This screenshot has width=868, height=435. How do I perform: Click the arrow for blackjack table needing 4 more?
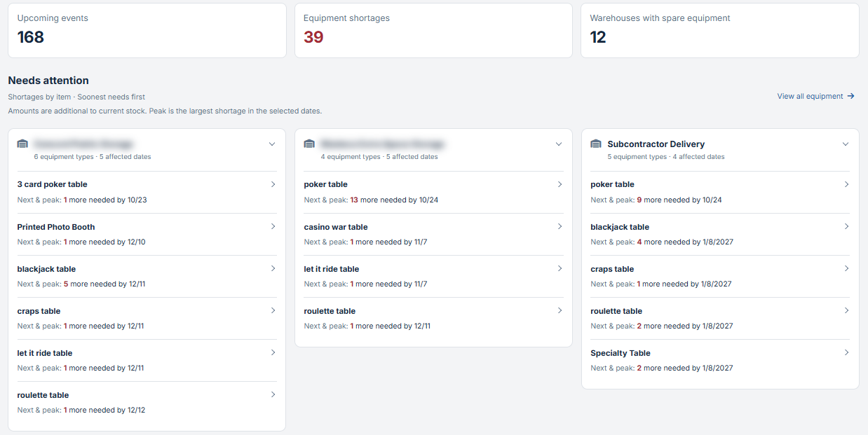[x=846, y=226]
